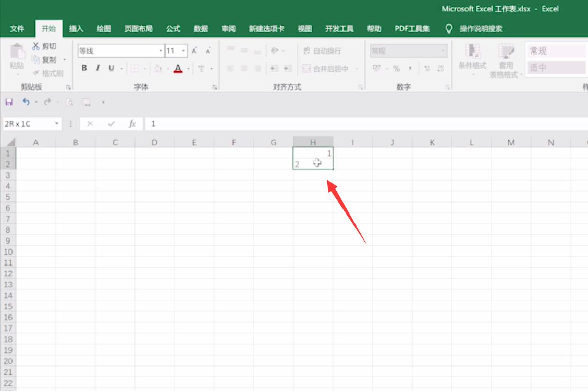
Task: Toggle middle align in alignment group
Action: click(244, 50)
